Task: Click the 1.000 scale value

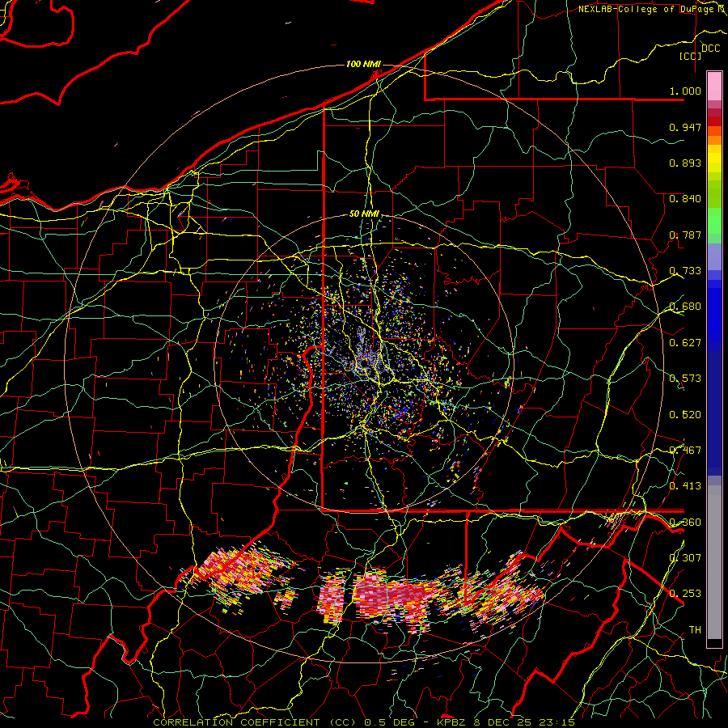Action: click(685, 91)
